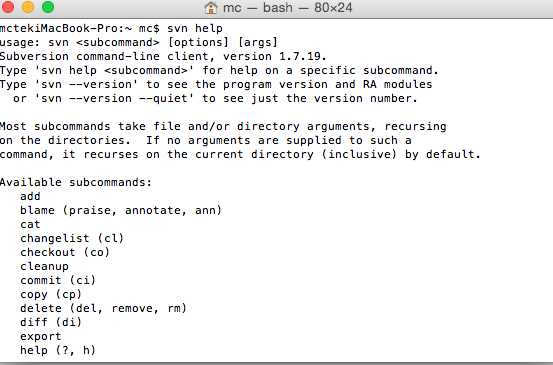Click the 'cleanup' subcommand text
Screen dimensions: 553x365
pyautogui.click(x=44, y=267)
